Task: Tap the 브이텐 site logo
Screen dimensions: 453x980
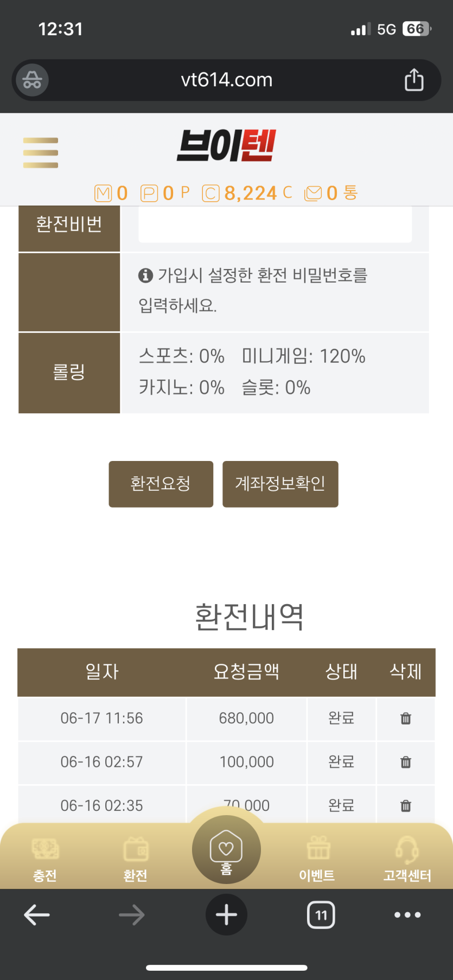Action: coord(226,145)
